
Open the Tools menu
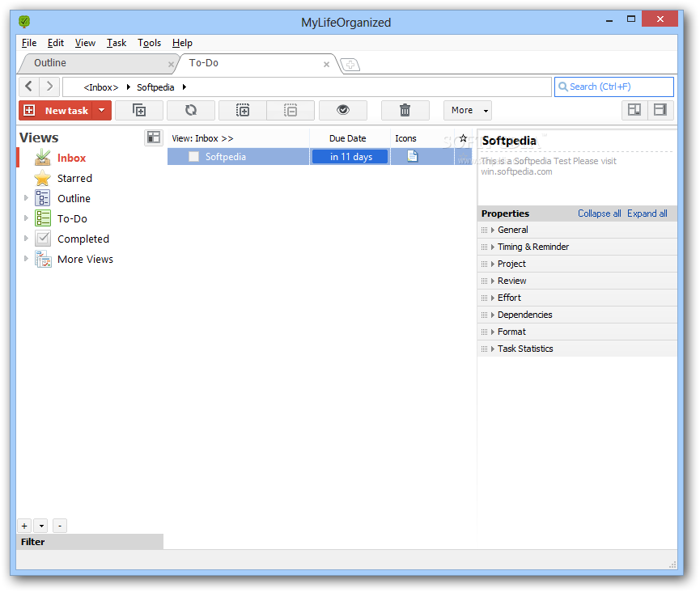149,43
